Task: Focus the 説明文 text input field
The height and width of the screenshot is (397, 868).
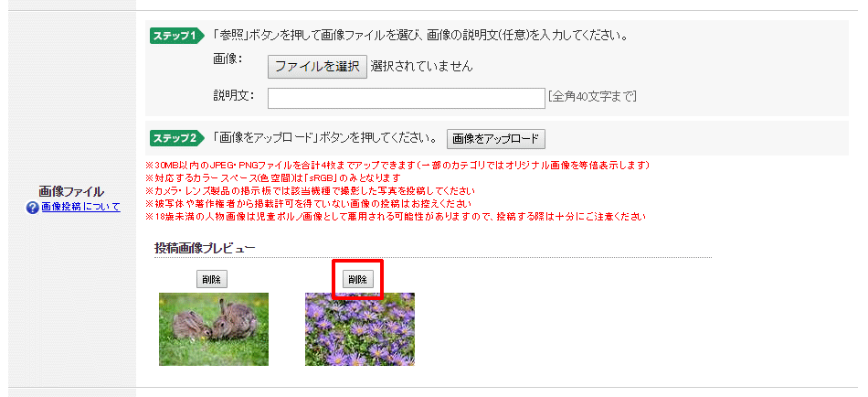Action: click(407, 98)
